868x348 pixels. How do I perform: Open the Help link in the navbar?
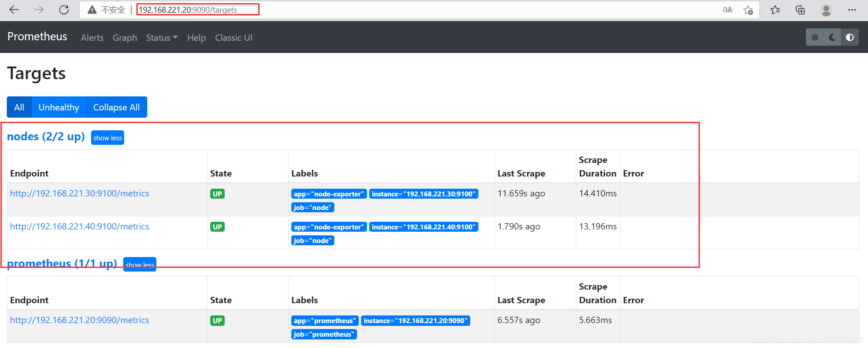(x=197, y=38)
